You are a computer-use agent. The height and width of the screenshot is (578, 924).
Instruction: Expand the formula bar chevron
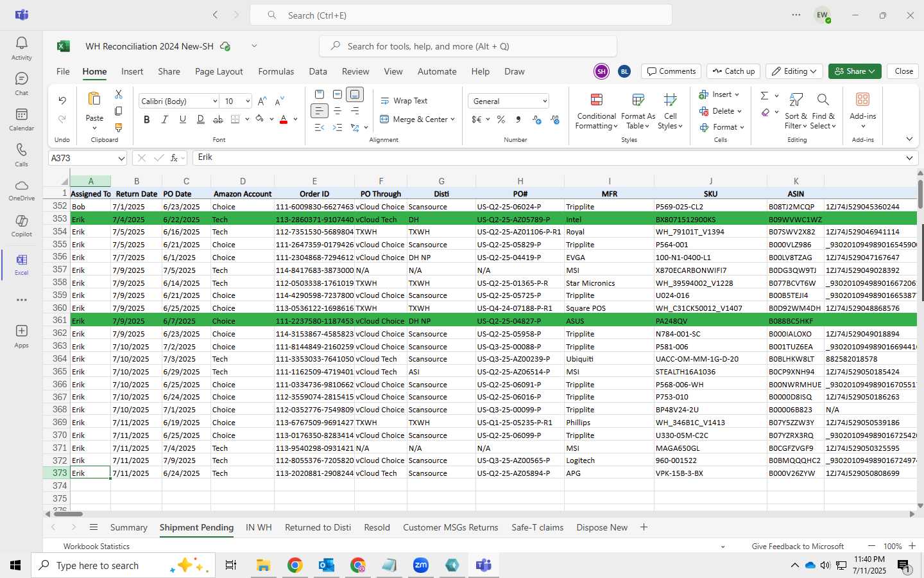pos(909,158)
